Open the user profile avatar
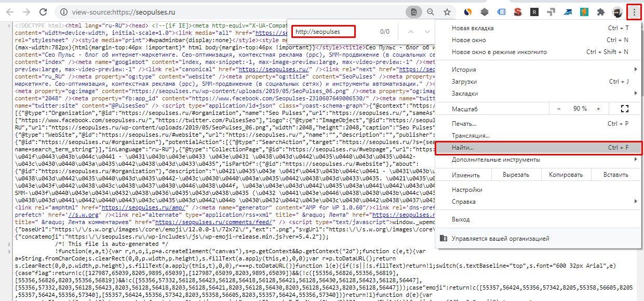Screen dimensions: 644x301 (x=618, y=11)
